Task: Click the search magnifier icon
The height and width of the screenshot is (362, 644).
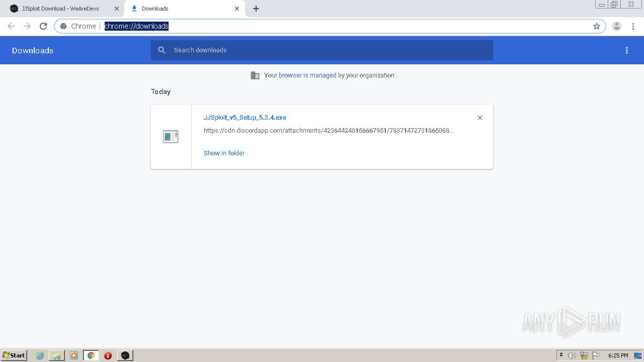Action: [x=162, y=50]
